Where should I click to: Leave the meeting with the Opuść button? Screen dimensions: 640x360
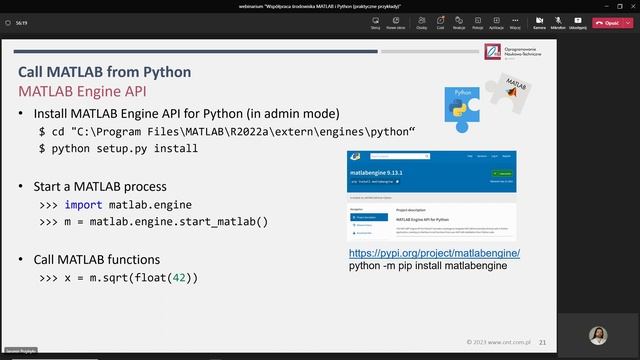608,23
